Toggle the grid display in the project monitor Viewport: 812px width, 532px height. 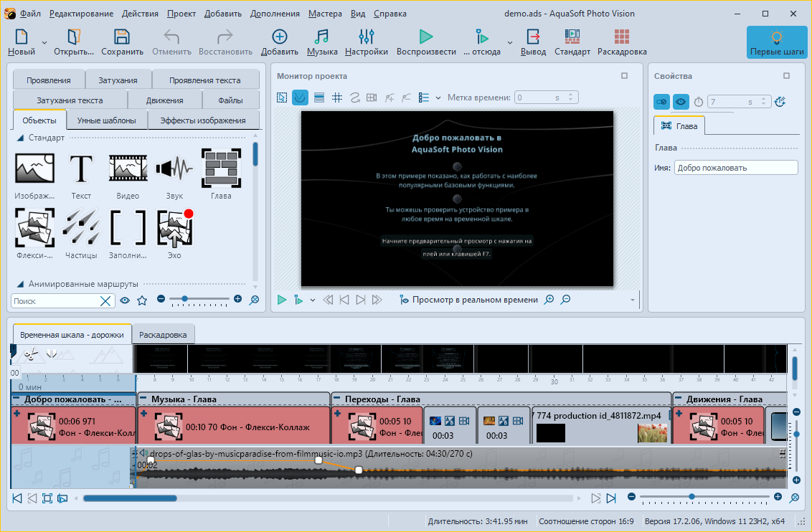[x=336, y=98]
